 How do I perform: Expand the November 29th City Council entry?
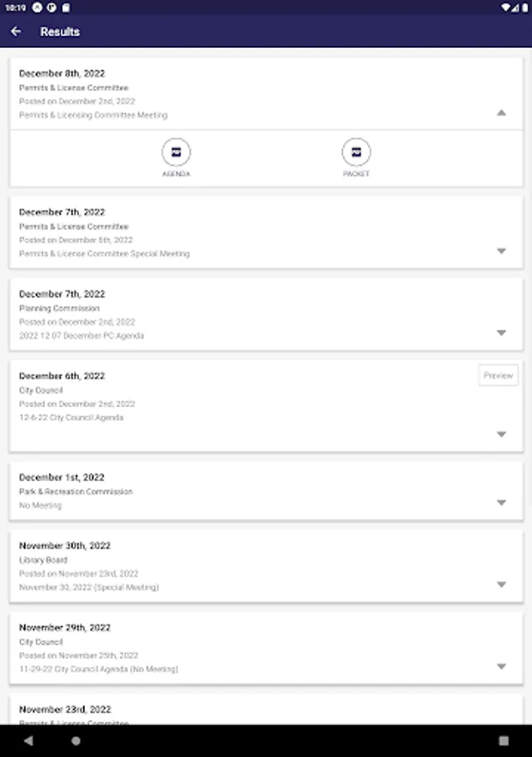(x=501, y=666)
